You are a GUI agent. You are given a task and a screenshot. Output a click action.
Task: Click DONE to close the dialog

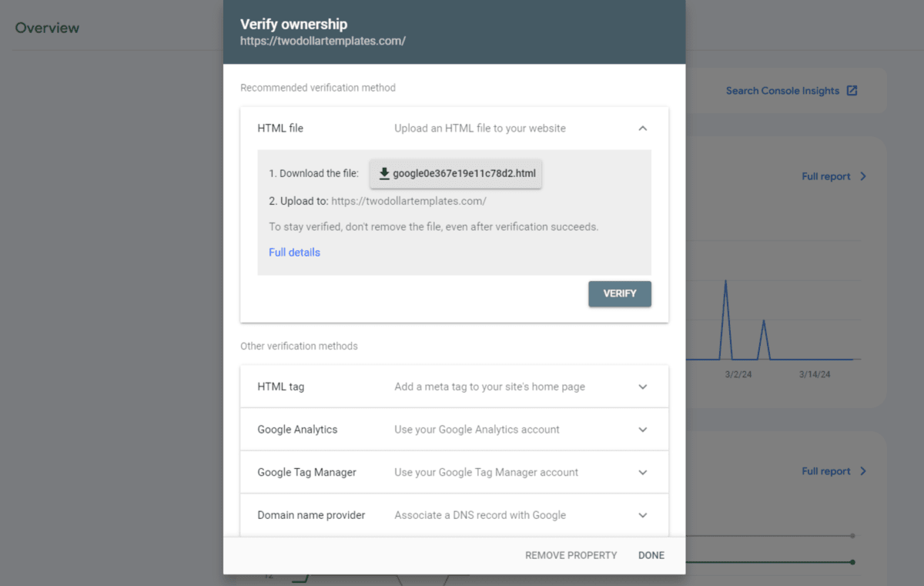(651, 554)
